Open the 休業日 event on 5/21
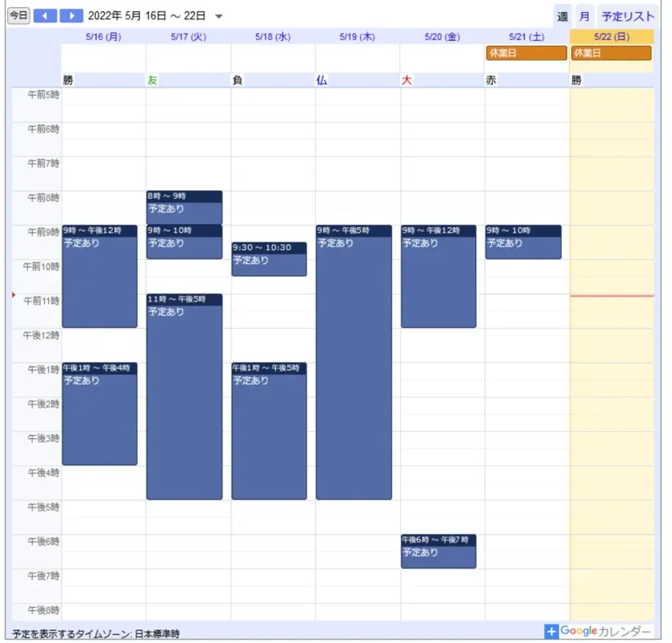The width and height of the screenshot is (672, 643). (526, 54)
